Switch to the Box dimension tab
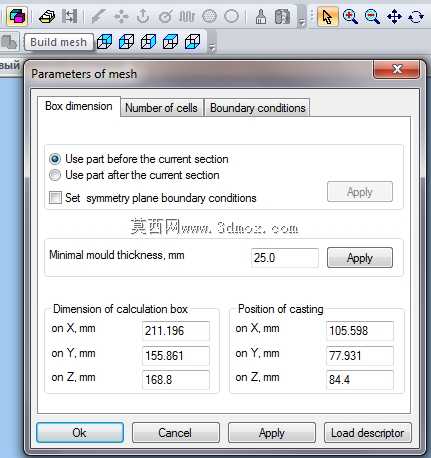This screenshot has width=431, height=458. click(79, 106)
